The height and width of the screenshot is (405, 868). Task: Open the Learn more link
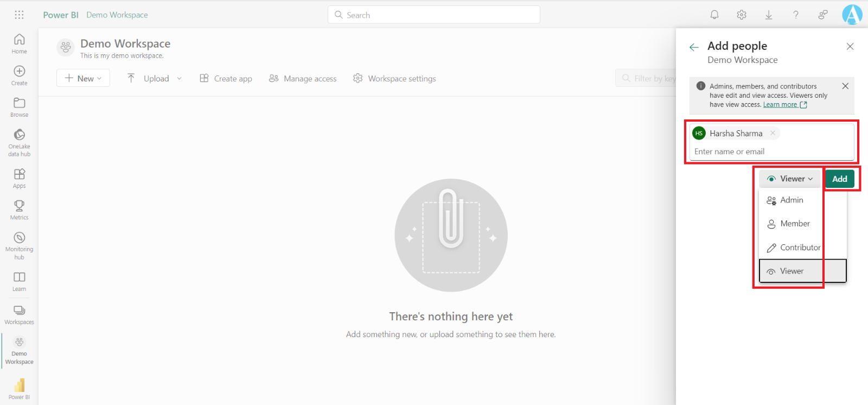780,105
